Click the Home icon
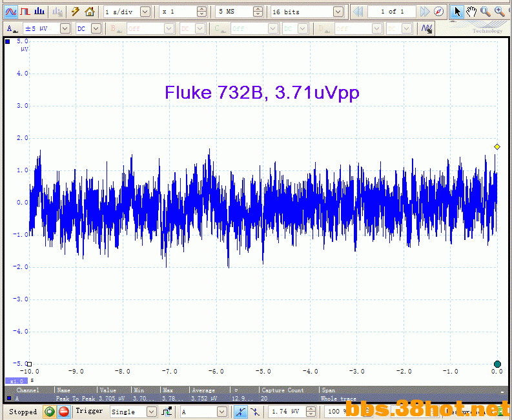This screenshot has height=420, width=512. click(x=90, y=12)
